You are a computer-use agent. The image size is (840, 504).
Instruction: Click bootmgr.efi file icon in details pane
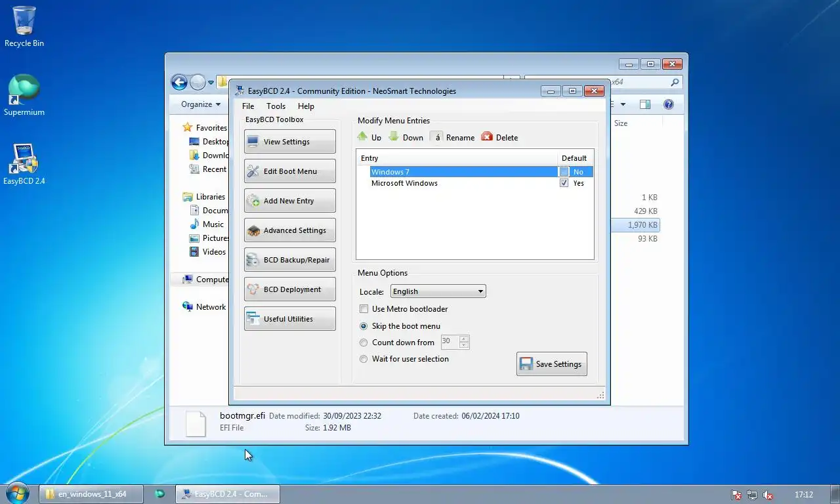pyautogui.click(x=196, y=423)
